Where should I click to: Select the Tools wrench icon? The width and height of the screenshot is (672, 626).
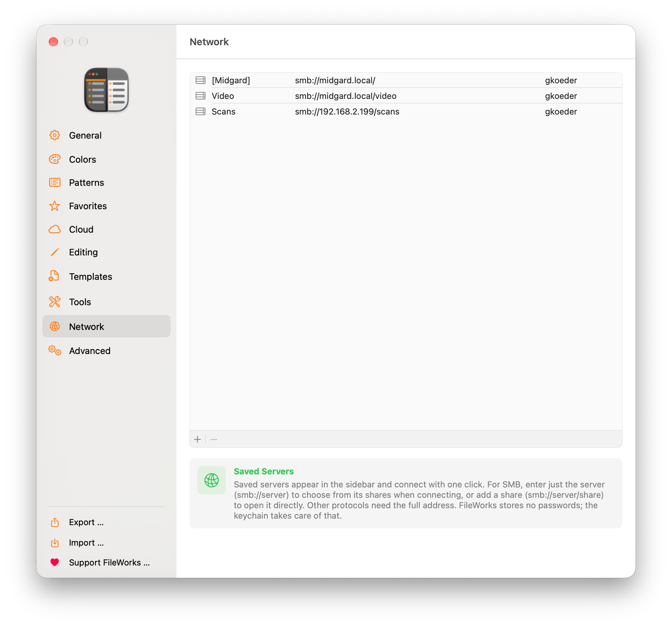pos(55,302)
